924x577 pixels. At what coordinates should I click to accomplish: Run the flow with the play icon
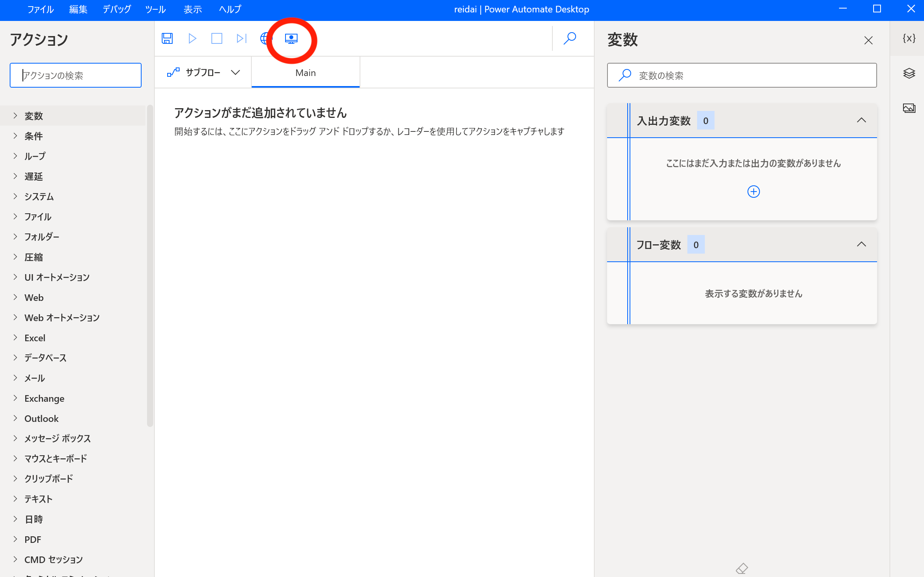coord(192,38)
